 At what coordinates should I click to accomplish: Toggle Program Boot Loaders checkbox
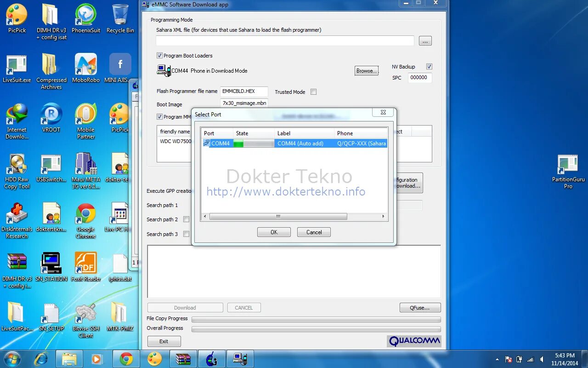pos(160,56)
